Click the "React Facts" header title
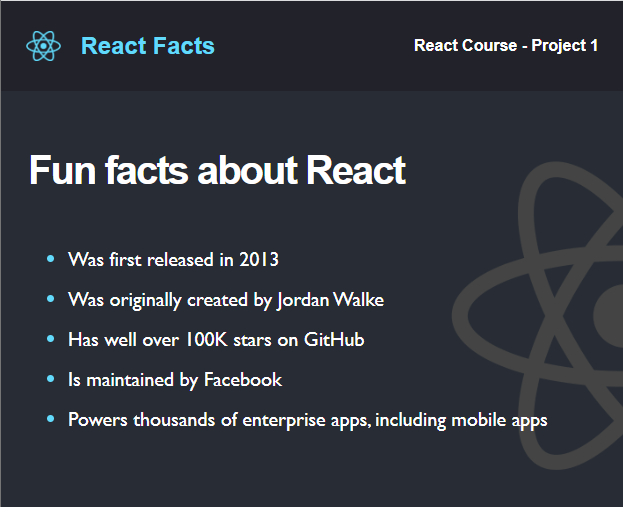This screenshot has height=507, width=623. click(x=148, y=46)
